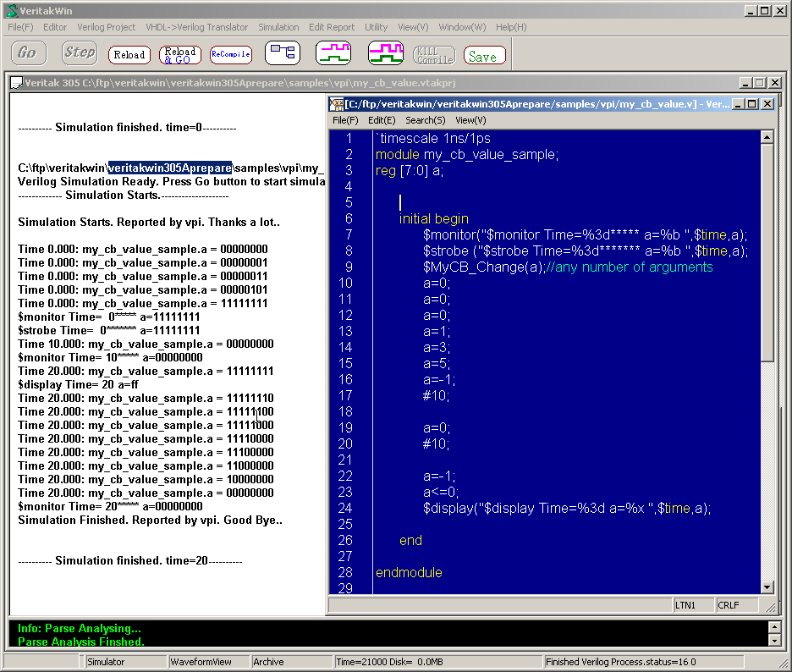Click the ReCompile toolbar button
Image resolution: width=792 pixels, height=672 pixels.
pos(231,54)
